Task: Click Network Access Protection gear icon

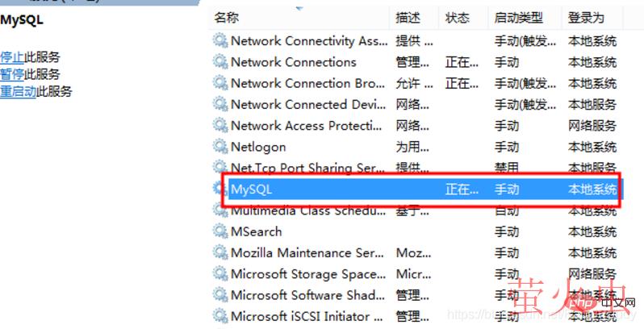Action: coord(220,126)
